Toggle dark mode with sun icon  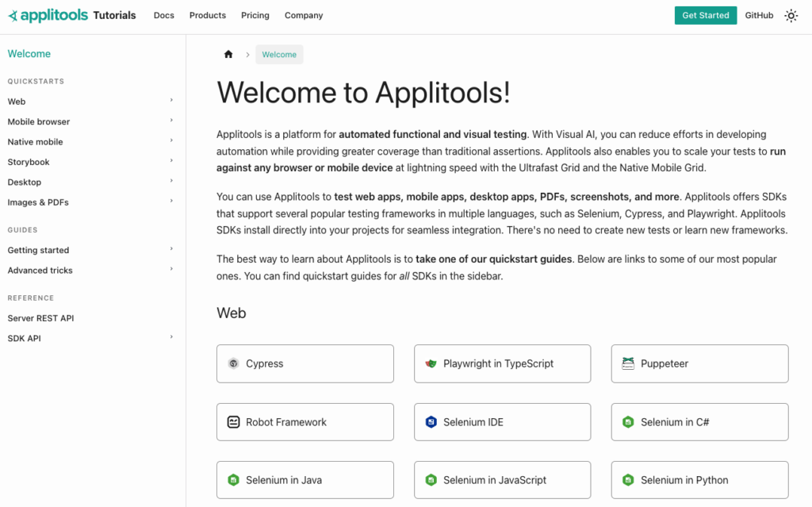[791, 16]
